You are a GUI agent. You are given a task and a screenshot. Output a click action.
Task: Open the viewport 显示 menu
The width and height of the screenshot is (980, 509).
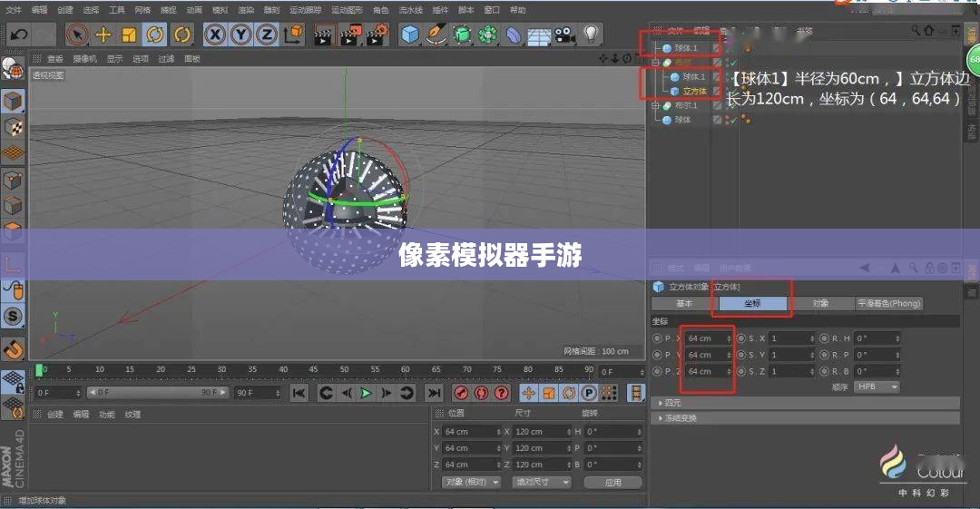[x=114, y=59]
